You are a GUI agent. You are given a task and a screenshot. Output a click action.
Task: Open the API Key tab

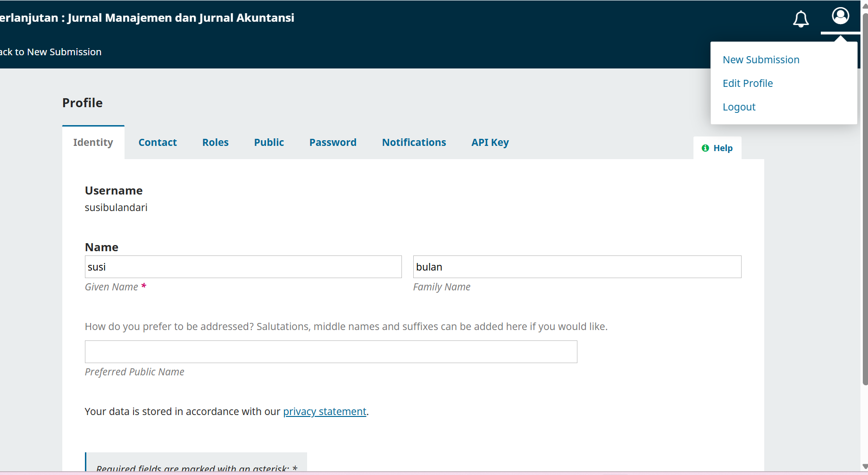pos(490,143)
